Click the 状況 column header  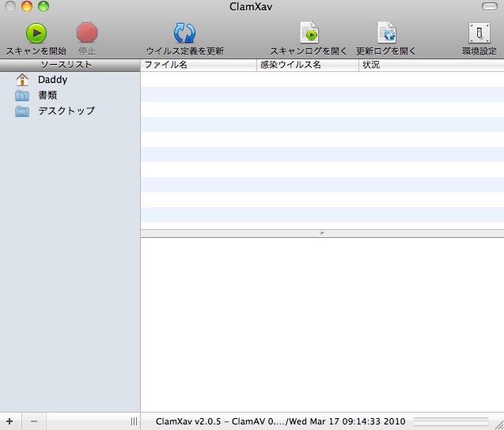[431, 65]
